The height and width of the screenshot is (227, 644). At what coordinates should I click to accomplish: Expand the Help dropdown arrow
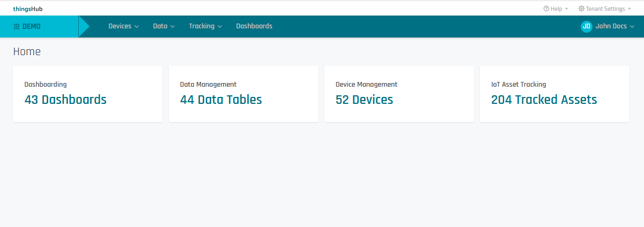pos(566,9)
